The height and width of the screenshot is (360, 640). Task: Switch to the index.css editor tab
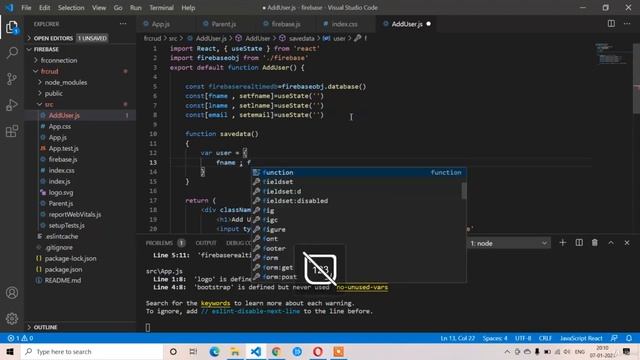coord(345,24)
